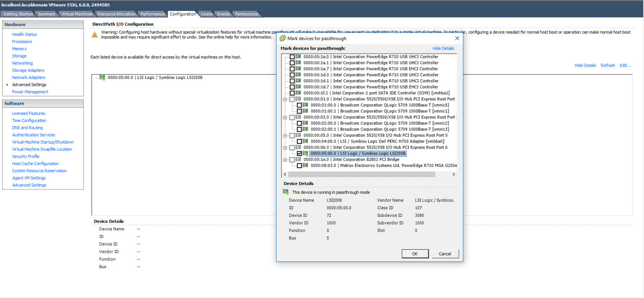Select the LSI2008 row in the main device list

click(155, 77)
